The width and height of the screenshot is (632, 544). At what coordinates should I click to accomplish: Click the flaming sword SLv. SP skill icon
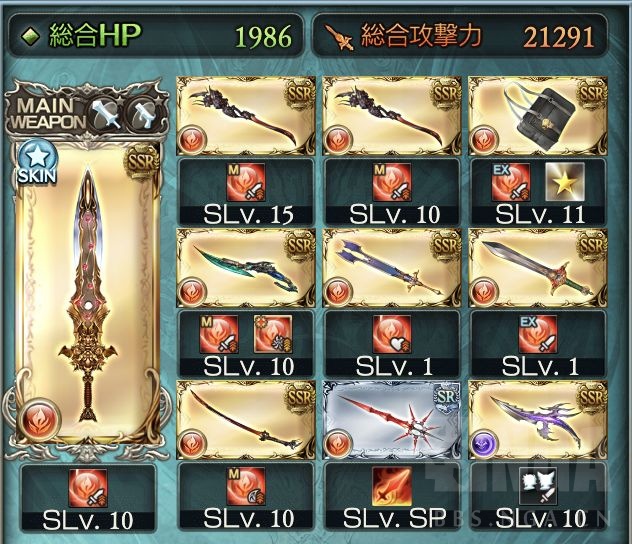coord(392,486)
